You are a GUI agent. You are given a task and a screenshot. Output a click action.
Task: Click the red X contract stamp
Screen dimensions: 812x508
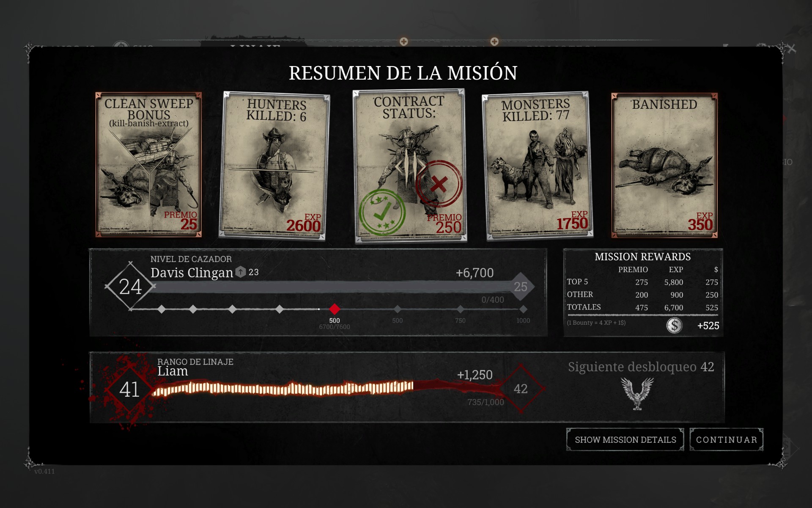point(439,184)
